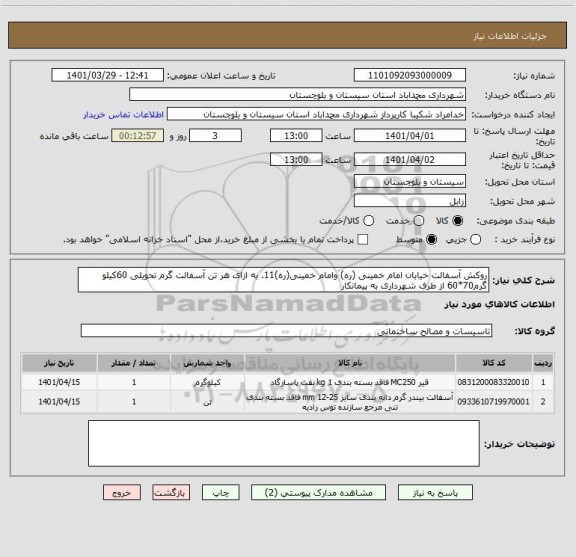Click the 1401/04/15 date in row 2
576x557 pixels.
pos(59,402)
